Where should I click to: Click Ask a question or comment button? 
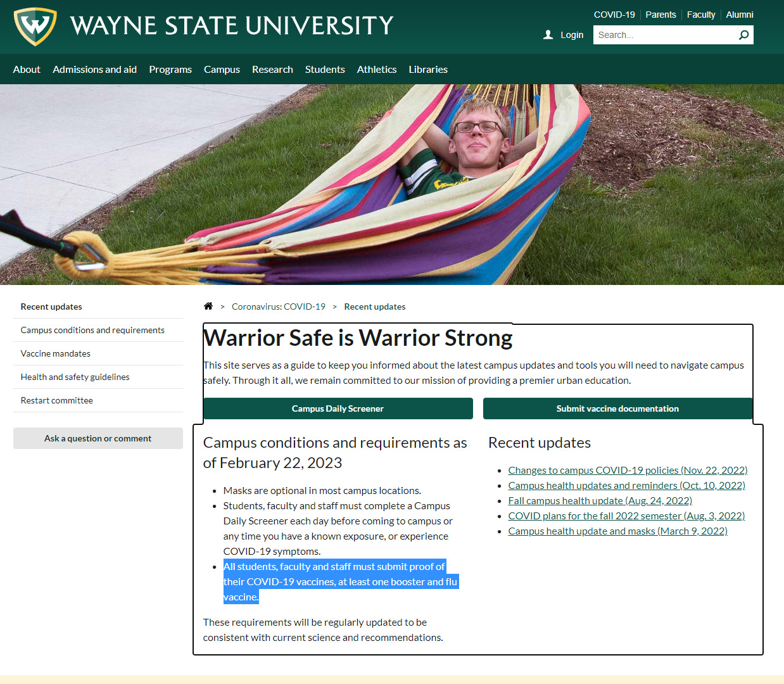click(x=98, y=438)
